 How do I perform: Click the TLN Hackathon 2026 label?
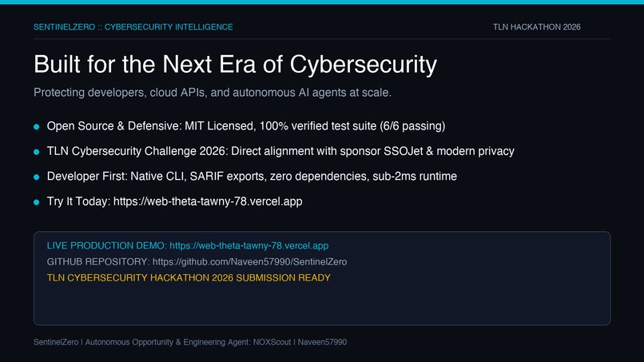tap(537, 27)
